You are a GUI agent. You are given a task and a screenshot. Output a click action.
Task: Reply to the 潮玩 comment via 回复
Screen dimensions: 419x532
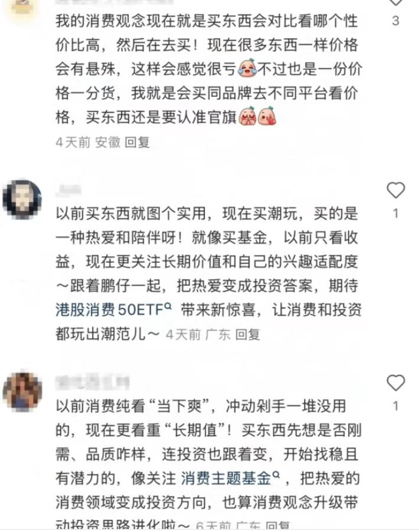pos(248,335)
